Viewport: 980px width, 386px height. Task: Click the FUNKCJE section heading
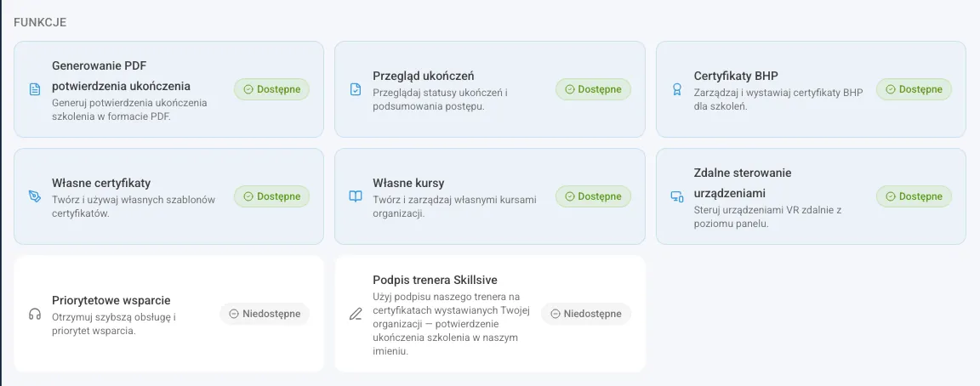point(40,22)
